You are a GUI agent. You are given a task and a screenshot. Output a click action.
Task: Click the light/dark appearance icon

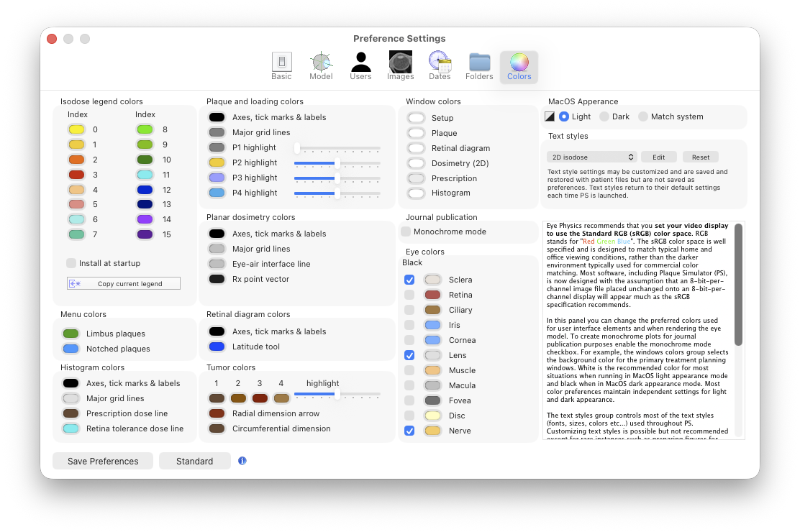(550, 116)
